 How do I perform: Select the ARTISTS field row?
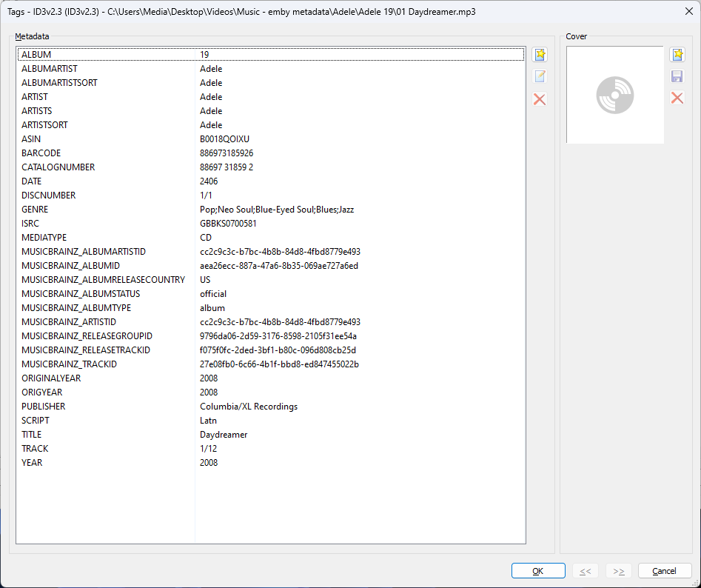tap(271, 111)
